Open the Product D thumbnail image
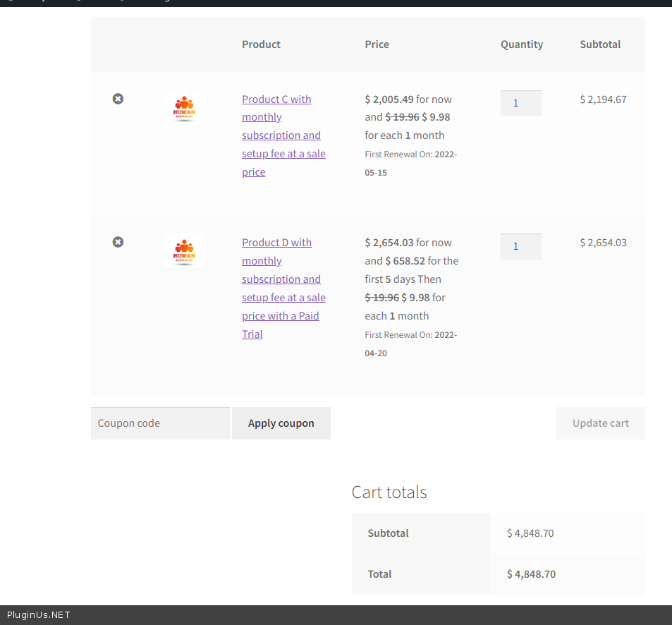672x625 pixels. pos(184,250)
